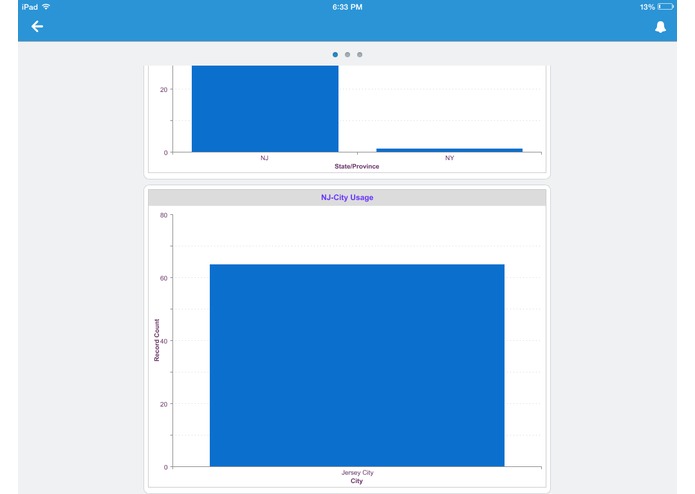Tap the back arrow icon
The width and height of the screenshot is (695, 494).
(x=37, y=27)
